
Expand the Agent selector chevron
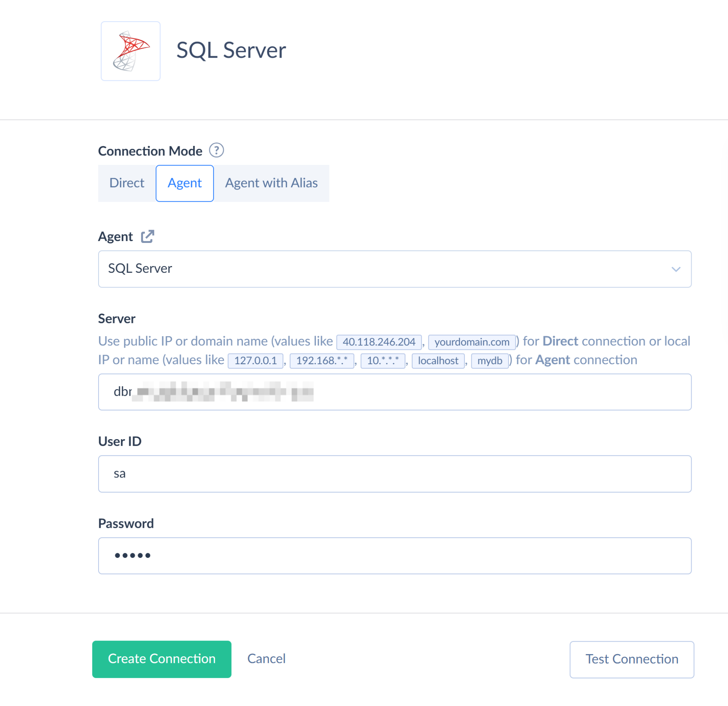coord(676,269)
